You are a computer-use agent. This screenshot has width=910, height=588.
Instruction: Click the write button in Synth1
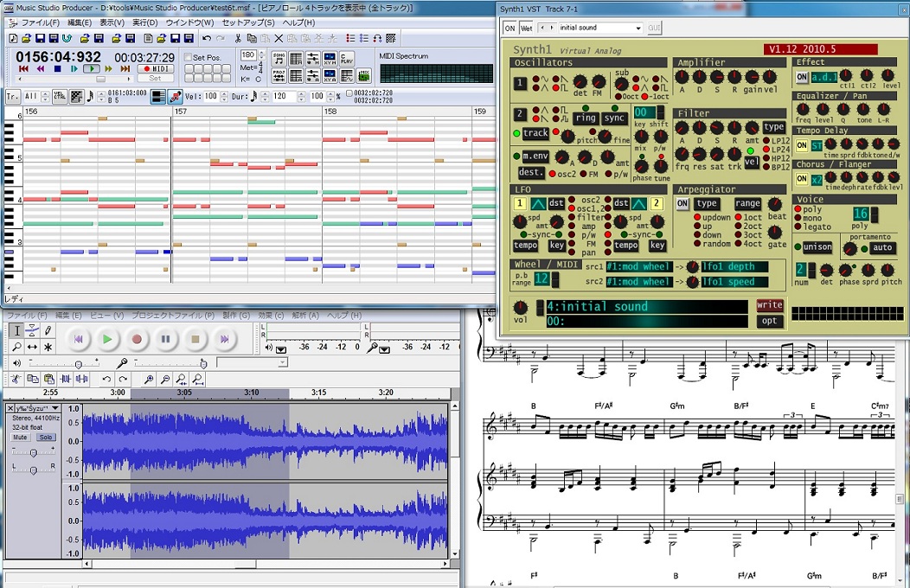(x=769, y=305)
